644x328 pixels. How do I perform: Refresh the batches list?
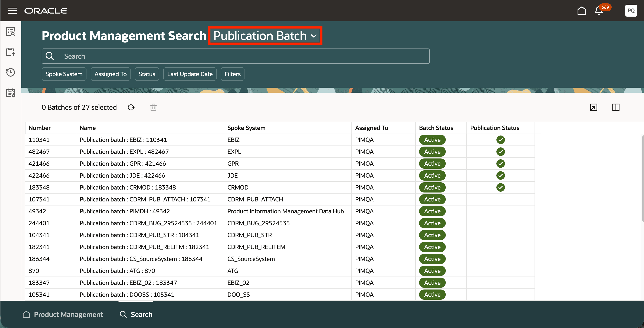(x=131, y=107)
